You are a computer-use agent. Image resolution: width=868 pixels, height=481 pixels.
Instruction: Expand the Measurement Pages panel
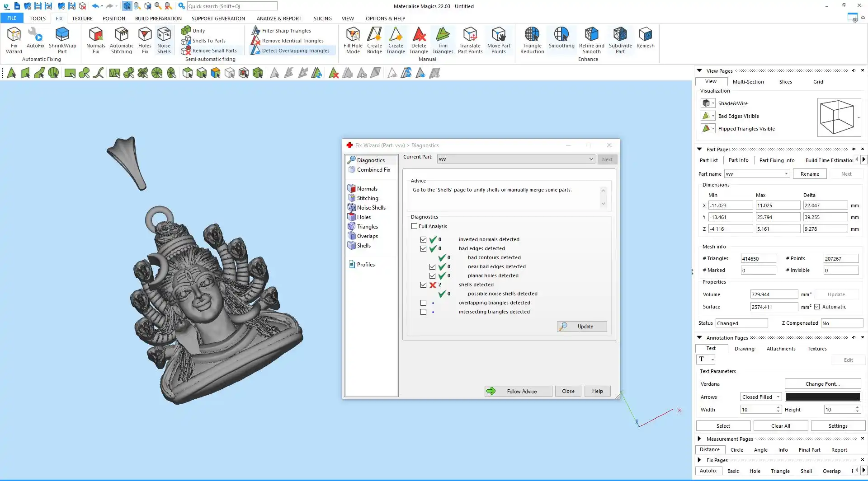[699, 439]
